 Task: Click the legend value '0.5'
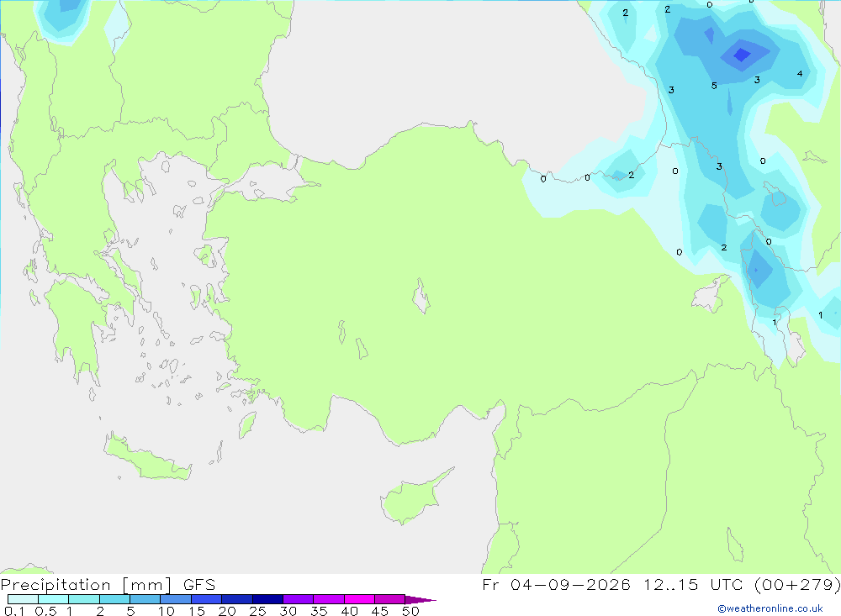click(x=45, y=611)
